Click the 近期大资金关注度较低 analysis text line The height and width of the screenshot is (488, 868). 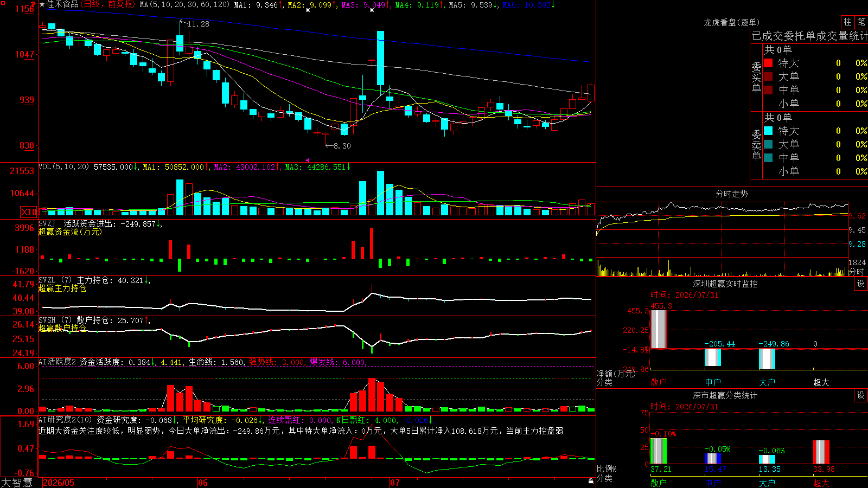[301, 431]
